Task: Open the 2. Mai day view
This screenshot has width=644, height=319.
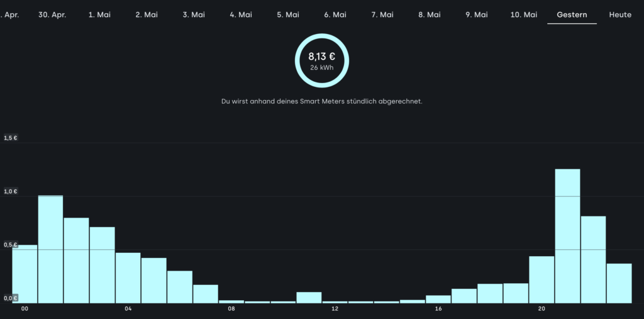Action: coord(147,14)
